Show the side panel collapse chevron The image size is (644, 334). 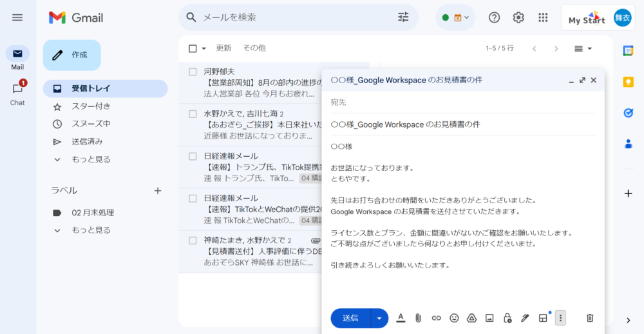click(x=628, y=320)
